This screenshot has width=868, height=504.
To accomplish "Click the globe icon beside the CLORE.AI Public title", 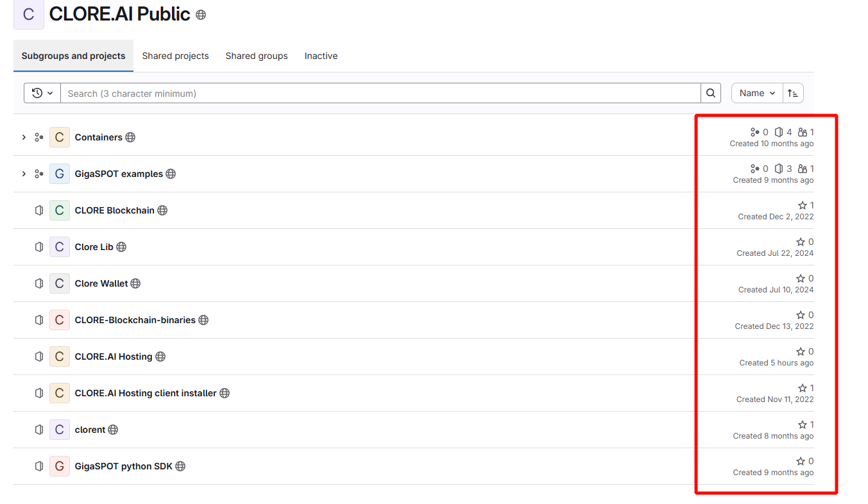I will click(x=201, y=15).
